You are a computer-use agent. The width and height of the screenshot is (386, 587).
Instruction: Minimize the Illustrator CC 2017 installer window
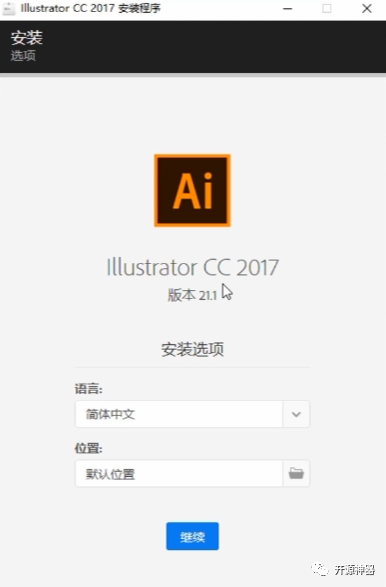[x=288, y=8]
